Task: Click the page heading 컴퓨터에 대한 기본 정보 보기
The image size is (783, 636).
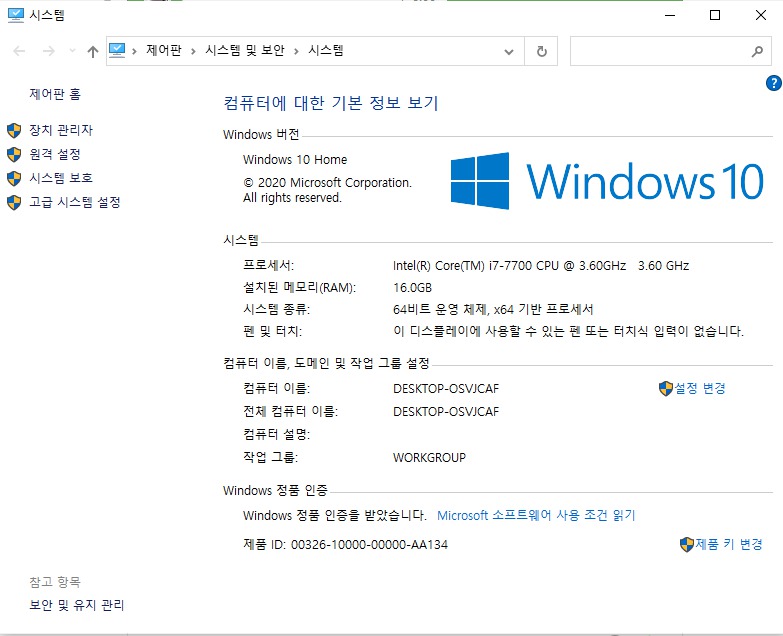Action: pyautogui.click(x=331, y=103)
